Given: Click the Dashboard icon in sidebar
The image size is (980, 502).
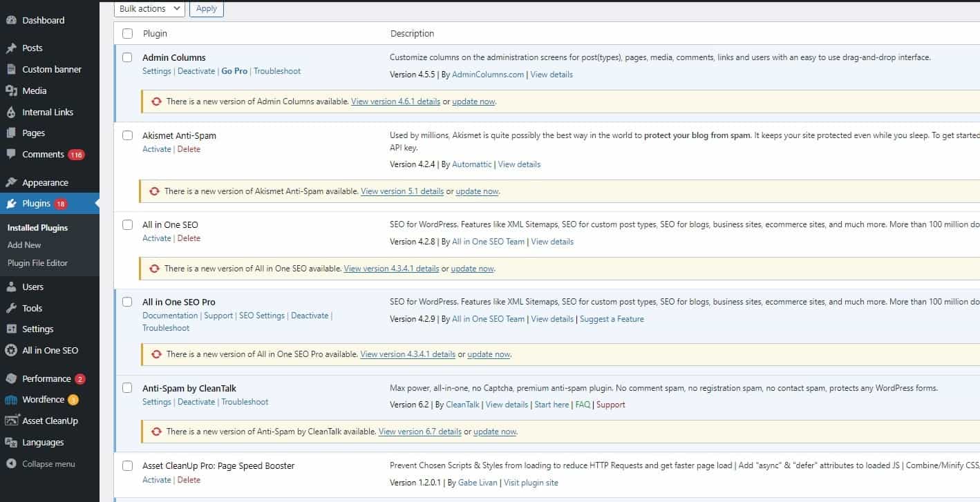Looking at the screenshot, I should pos(11,21).
